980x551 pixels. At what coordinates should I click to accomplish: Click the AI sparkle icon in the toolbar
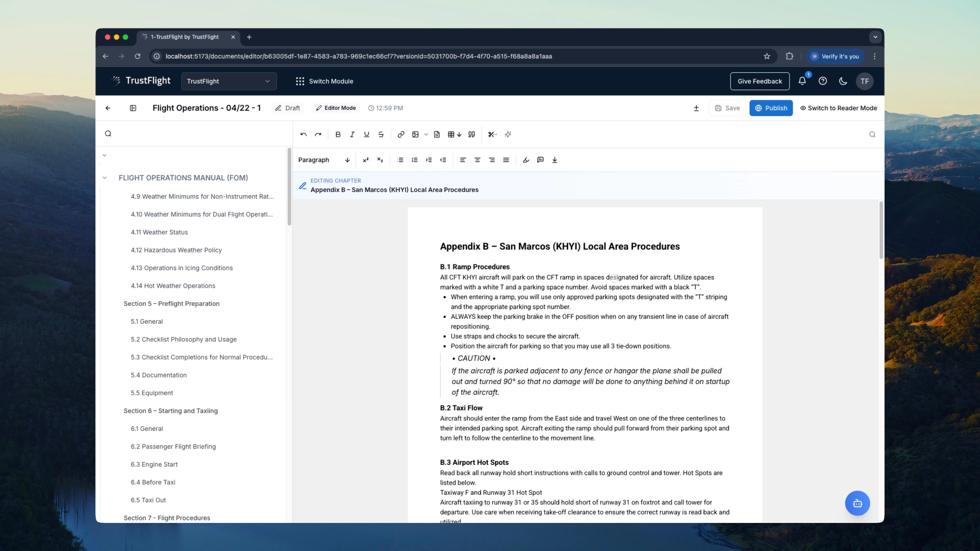pyautogui.click(x=508, y=134)
